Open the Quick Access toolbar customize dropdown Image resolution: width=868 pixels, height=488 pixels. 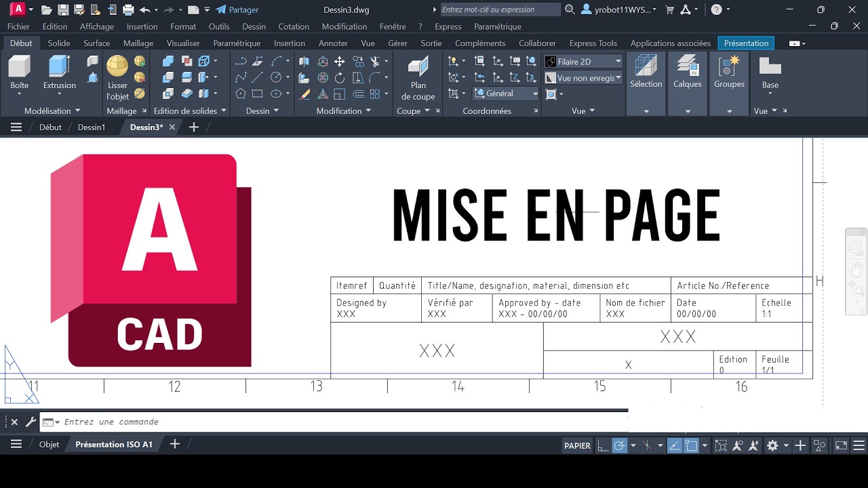point(207,10)
